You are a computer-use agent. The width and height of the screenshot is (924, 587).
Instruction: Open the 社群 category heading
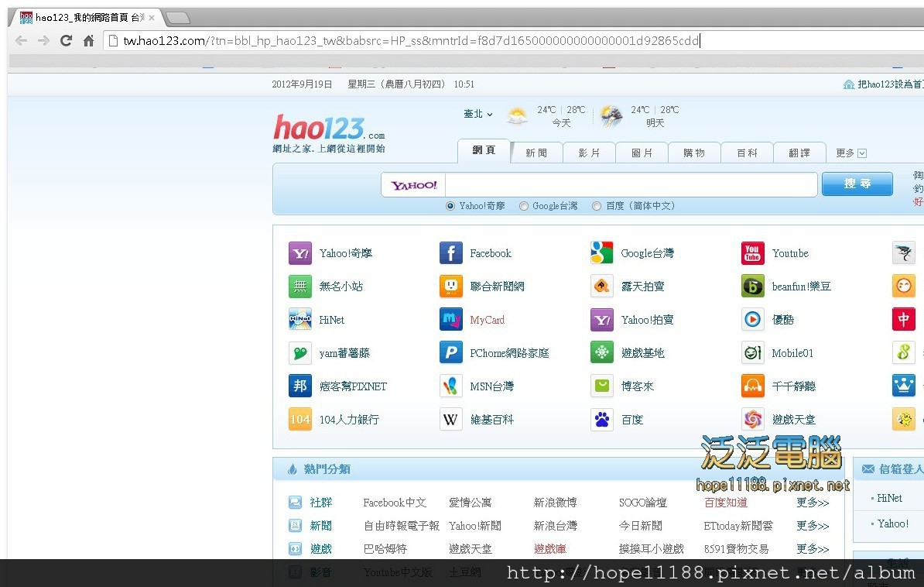pos(321,503)
